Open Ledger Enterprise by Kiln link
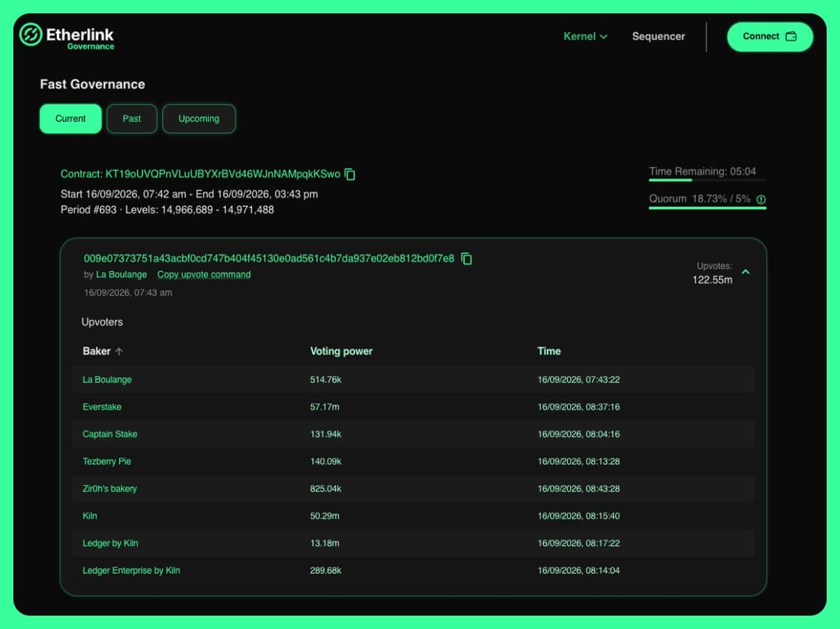The width and height of the screenshot is (840, 629). tap(132, 571)
